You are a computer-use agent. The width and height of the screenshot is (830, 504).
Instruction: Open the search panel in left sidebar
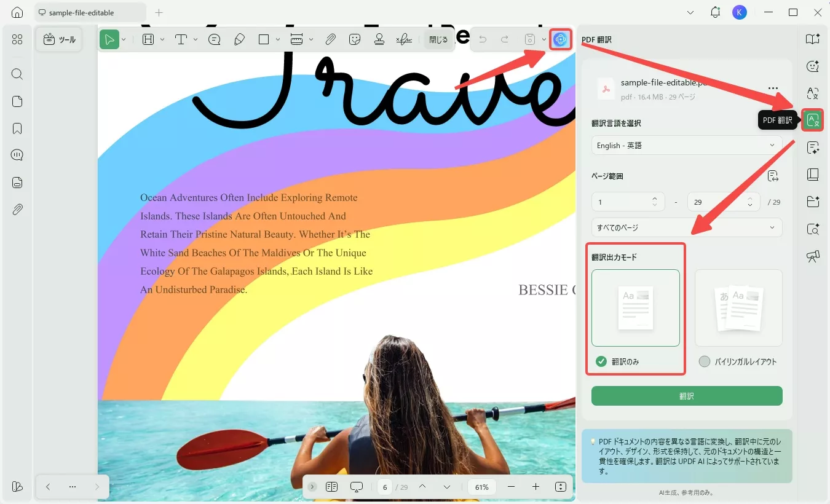tap(17, 74)
